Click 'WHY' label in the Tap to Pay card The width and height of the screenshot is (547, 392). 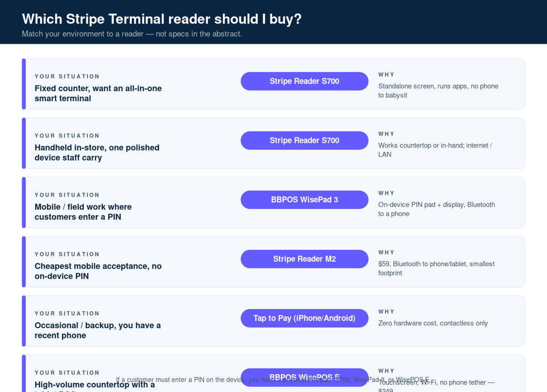[387, 312]
